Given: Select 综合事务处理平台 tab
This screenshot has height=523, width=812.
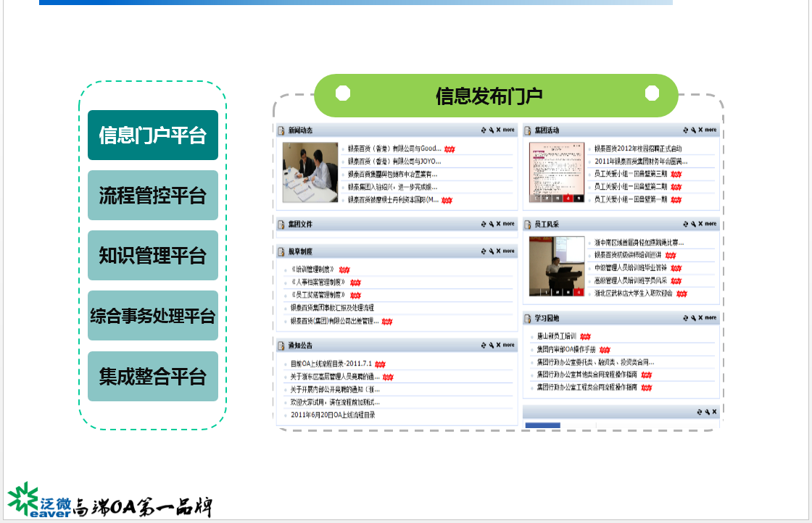Looking at the screenshot, I should (x=153, y=316).
